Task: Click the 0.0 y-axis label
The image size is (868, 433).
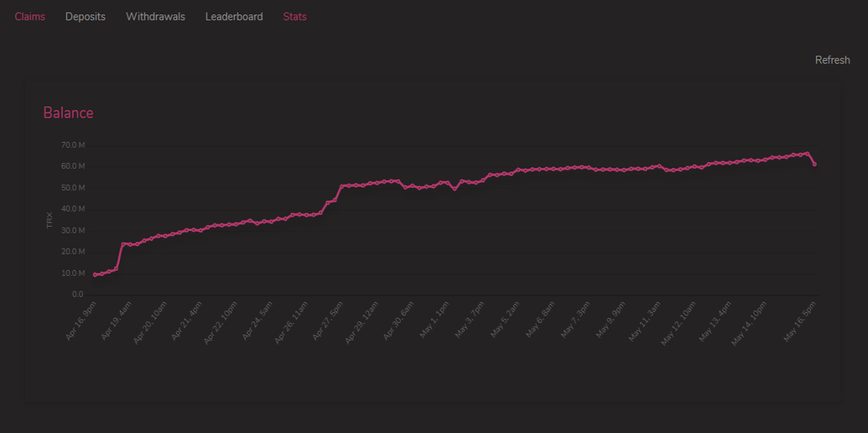Action: tap(78, 295)
